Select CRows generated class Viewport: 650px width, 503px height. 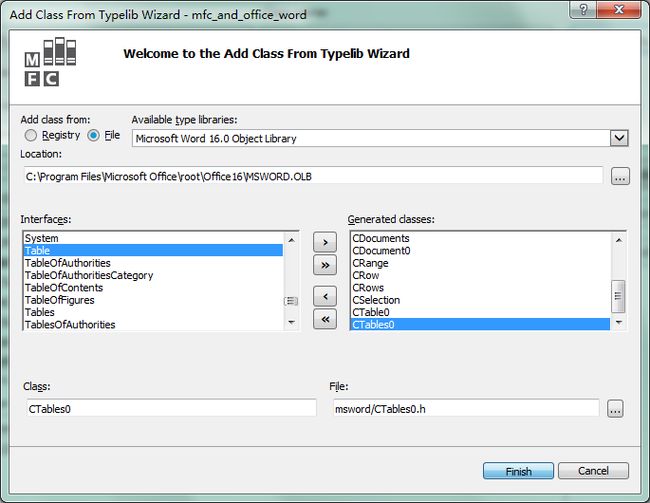480,288
